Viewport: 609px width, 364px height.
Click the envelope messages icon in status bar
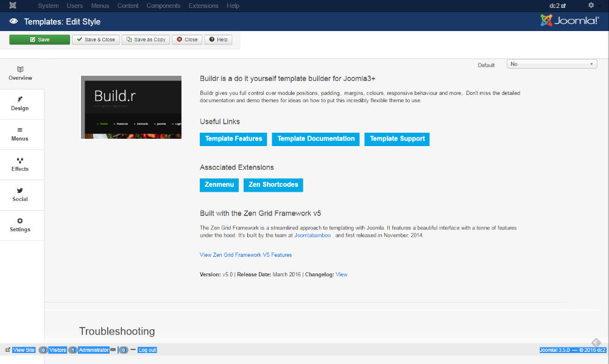[113, 349]
